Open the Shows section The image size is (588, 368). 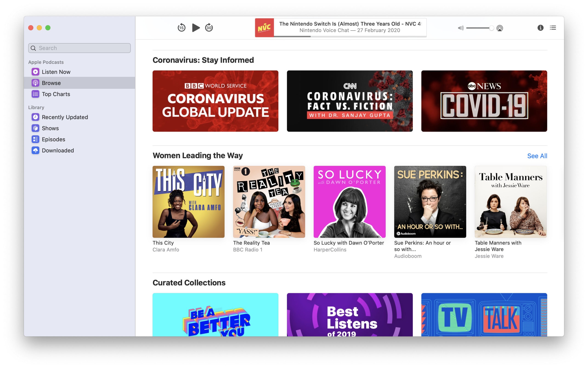(x=50, y=128)
